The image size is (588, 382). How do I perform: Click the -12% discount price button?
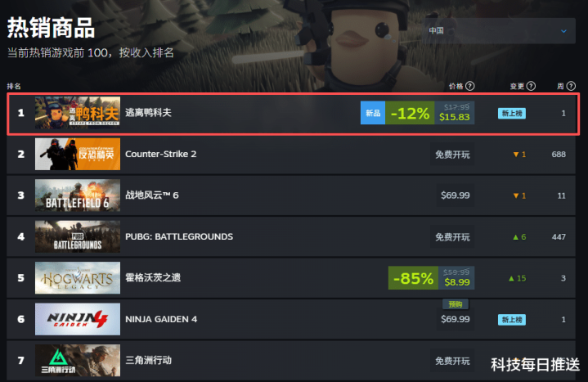point(429,113)
